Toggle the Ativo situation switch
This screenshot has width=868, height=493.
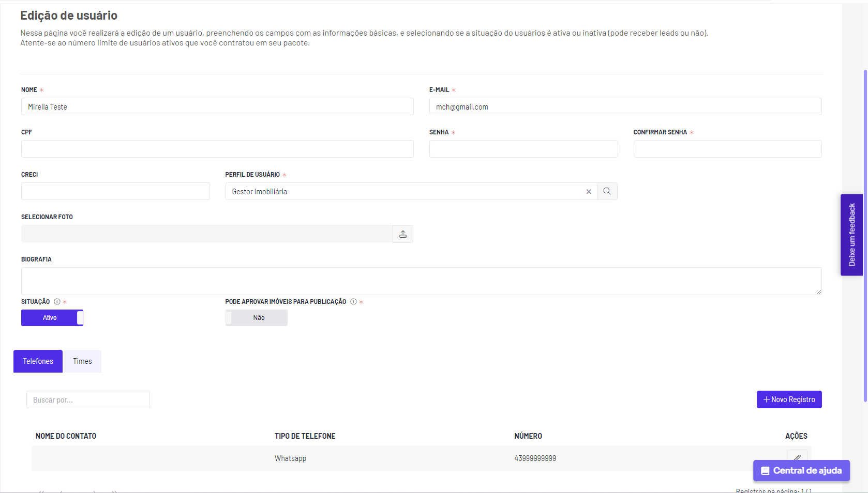(52, 318)
